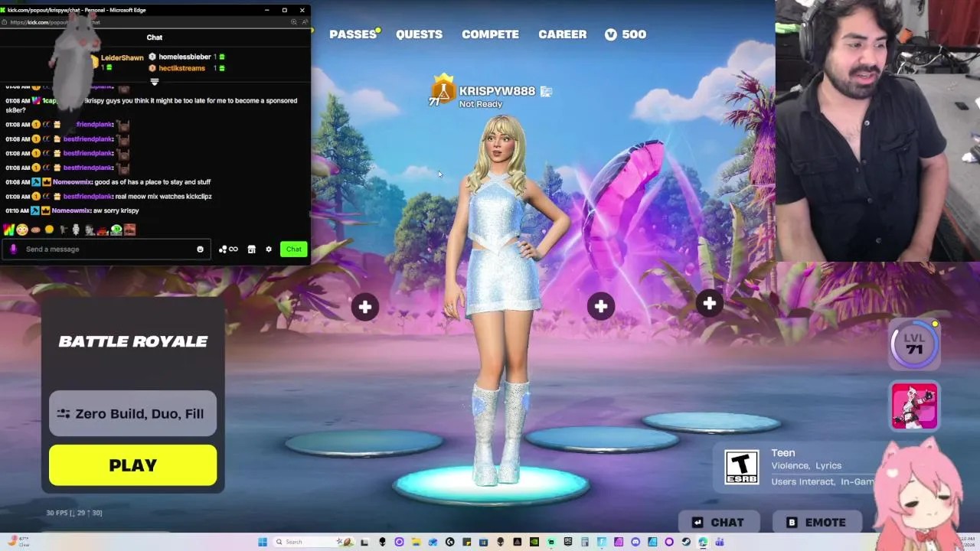This screenshot has width=980, height=551.
Task: Click the rank badge left of KRISPYW888
Action: click(442, 90)
